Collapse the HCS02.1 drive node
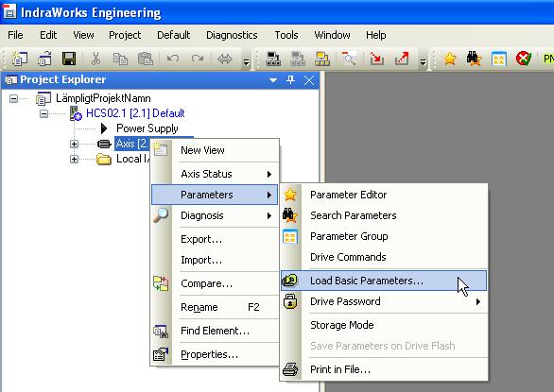Screen dimensions: 554x392 click(x=43, y=113)
